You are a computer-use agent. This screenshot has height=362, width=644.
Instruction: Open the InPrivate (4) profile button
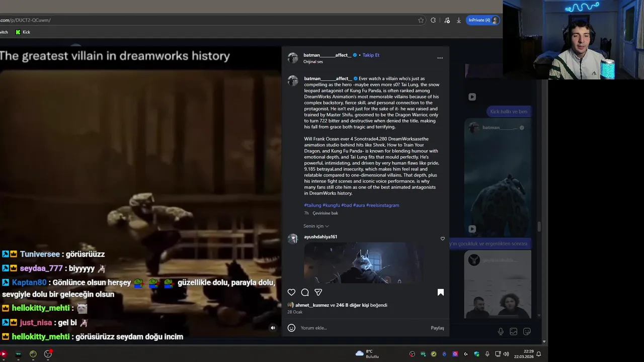483,20
